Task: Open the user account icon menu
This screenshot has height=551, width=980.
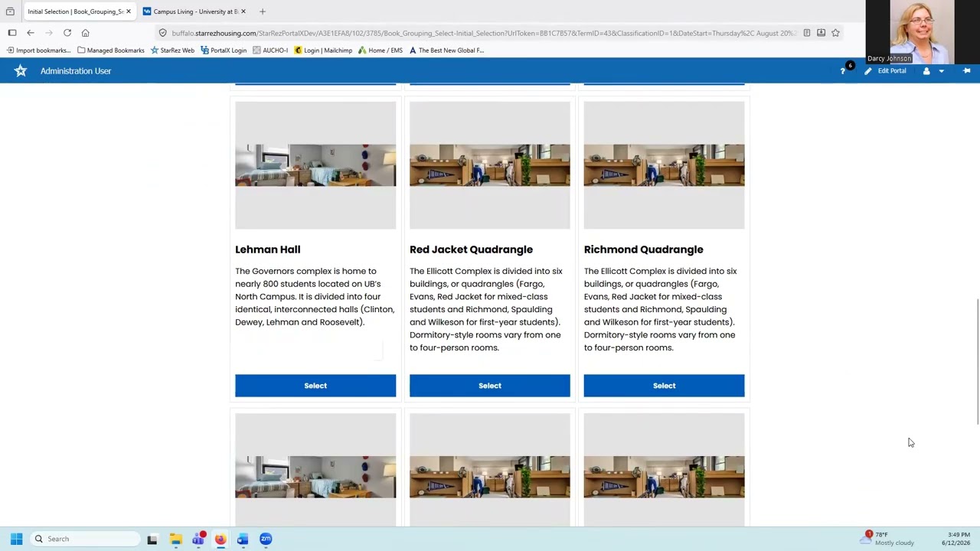Action: [x=926, y=71]
